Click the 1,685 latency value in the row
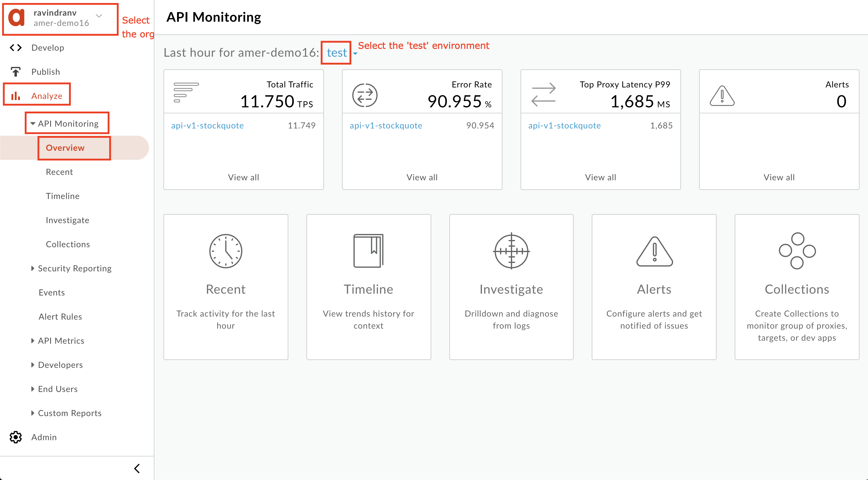 click(661, 126)
